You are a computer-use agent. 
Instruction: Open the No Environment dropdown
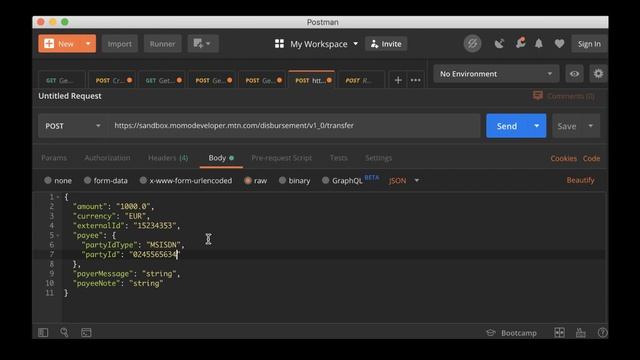pos(496,74)
